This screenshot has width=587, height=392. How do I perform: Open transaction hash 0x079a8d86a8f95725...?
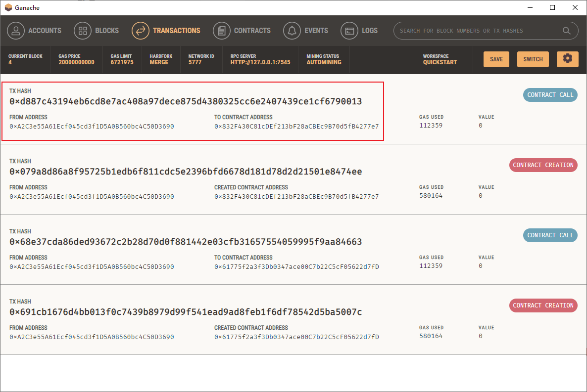tap(186, 172)
